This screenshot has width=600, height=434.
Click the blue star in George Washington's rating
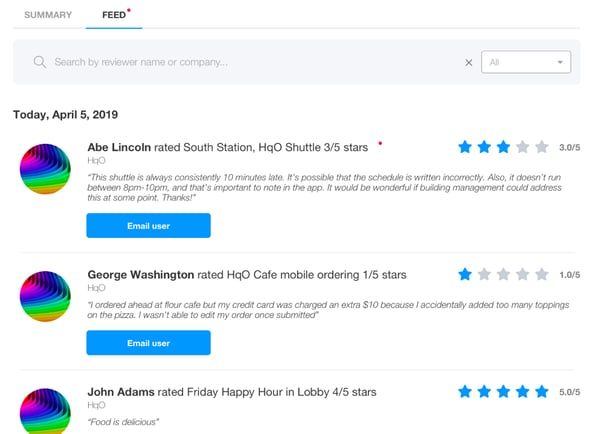465,274
